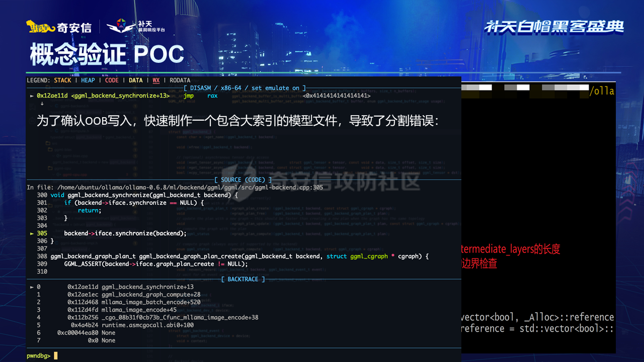Select the HEAP legend label

click(x=88, y=80)
